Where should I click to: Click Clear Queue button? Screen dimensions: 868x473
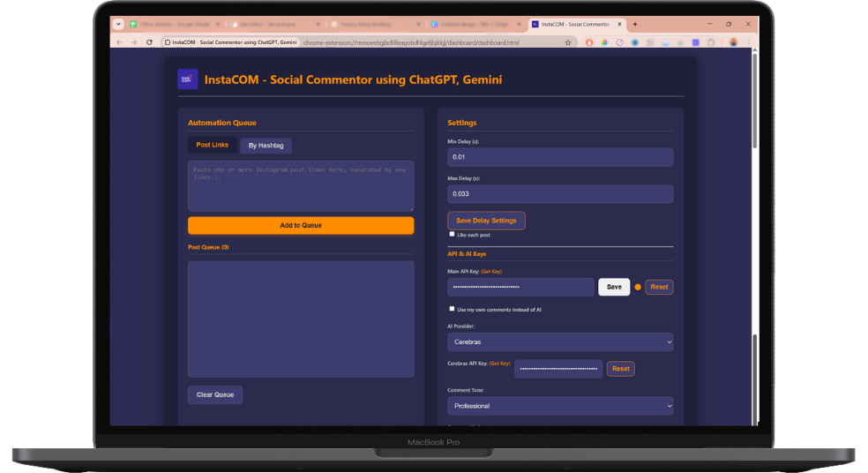pos(215,395)
